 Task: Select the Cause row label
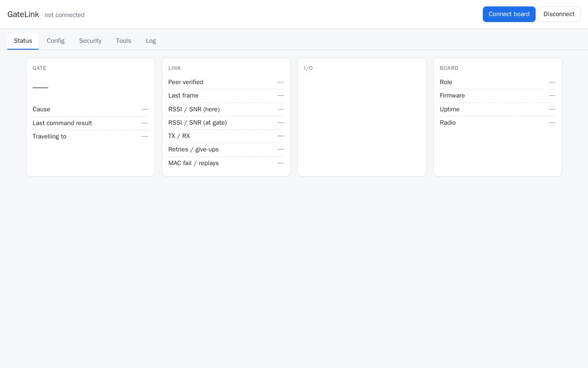[x=41, y=109]
